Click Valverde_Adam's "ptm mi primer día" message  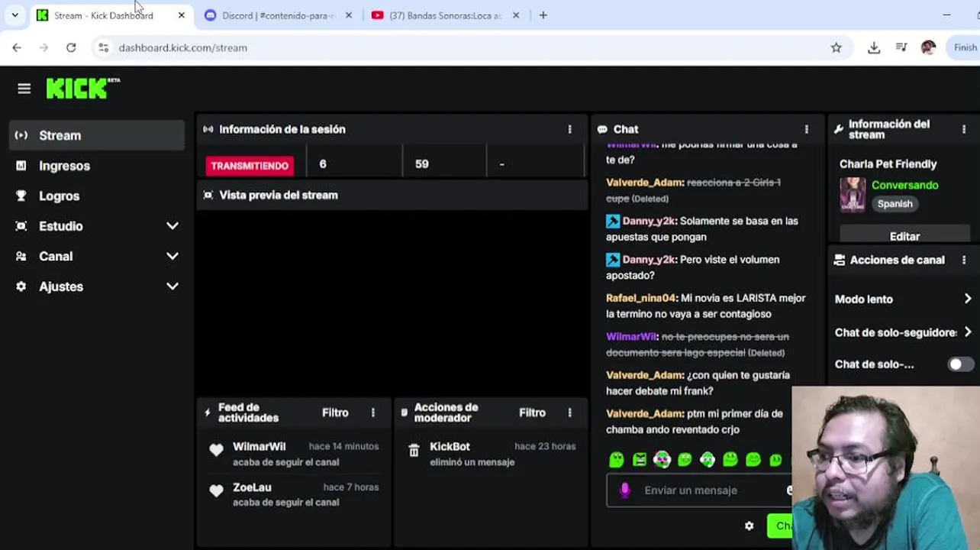click(695, 422)
